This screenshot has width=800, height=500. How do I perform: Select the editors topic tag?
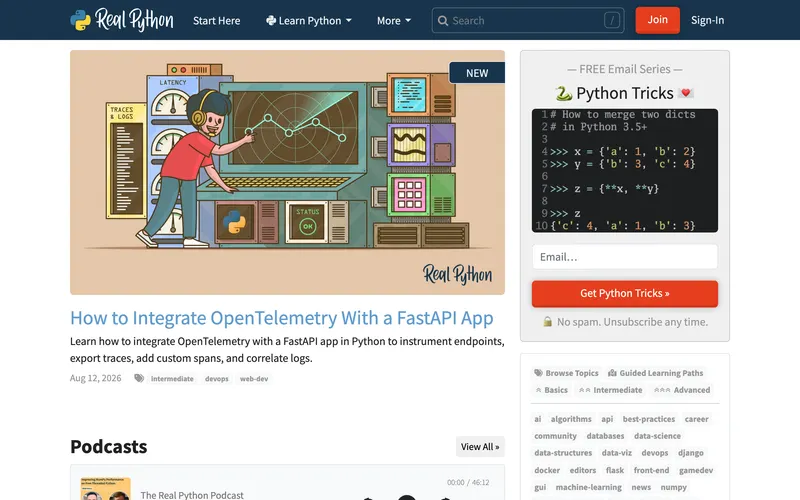583,470
